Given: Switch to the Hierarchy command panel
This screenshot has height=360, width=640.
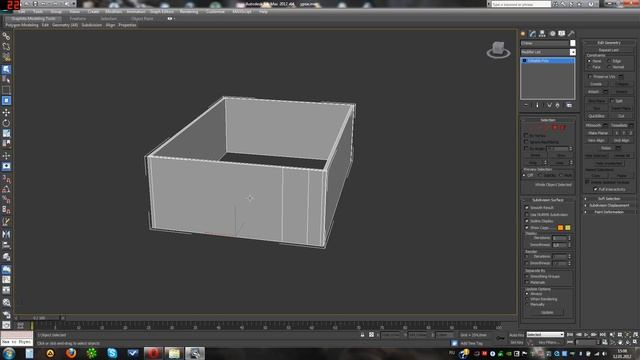Looking at the screenshot, I should tap(542, 33).
